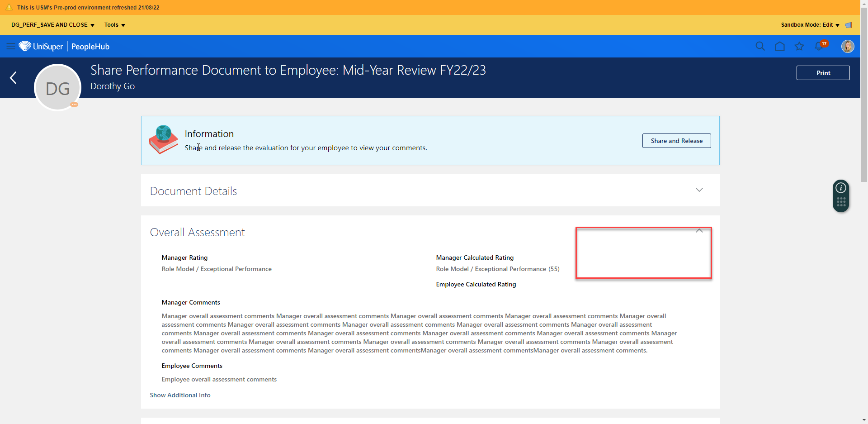Click the home icon on the top bar

[780, 46]
